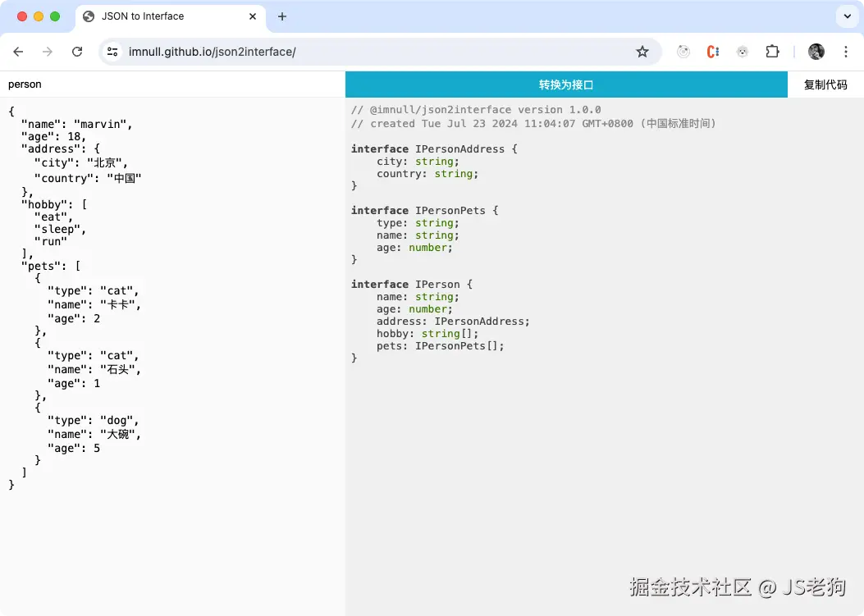
Task: Click the small dog-face extension icon
Action: 743,52
